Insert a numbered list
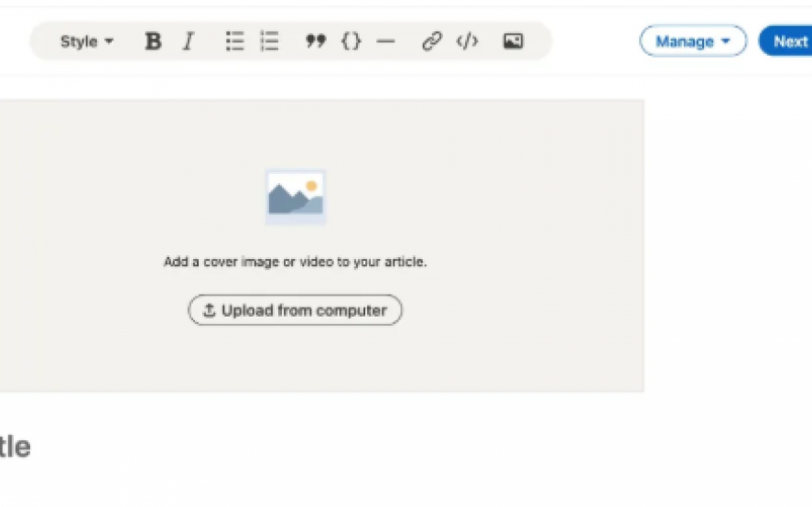The image size is (812, 507). tap(269, 41)
